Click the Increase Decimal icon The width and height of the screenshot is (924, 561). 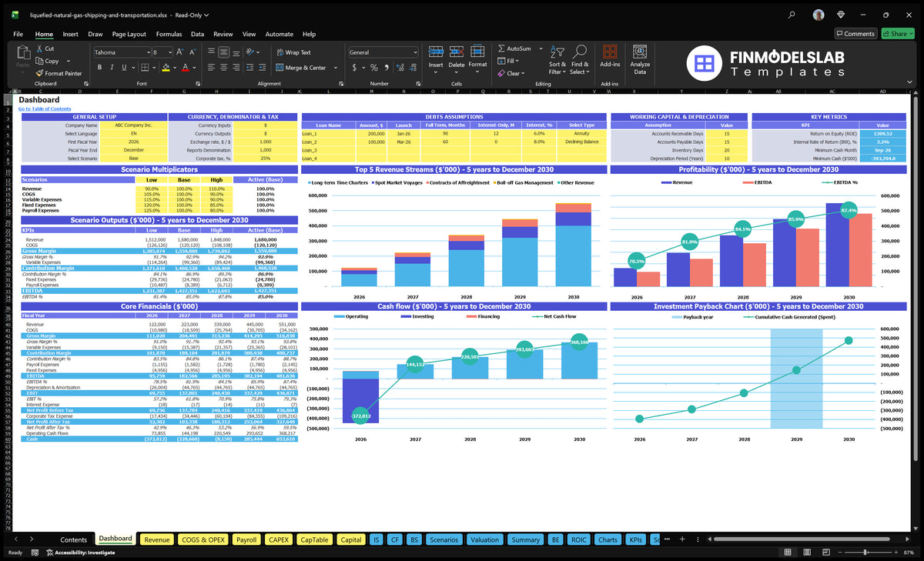(x=399, y=68)
